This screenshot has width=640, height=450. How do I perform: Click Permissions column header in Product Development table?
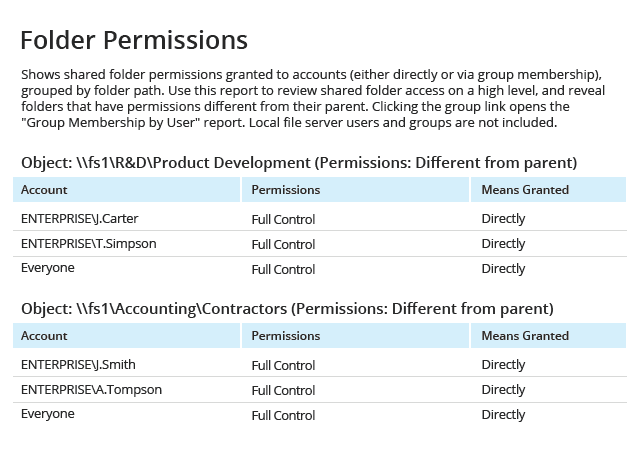(286, 189)
